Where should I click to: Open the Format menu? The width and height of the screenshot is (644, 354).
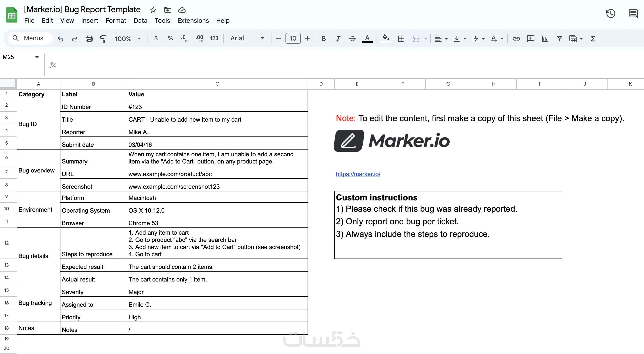[116, 20]
